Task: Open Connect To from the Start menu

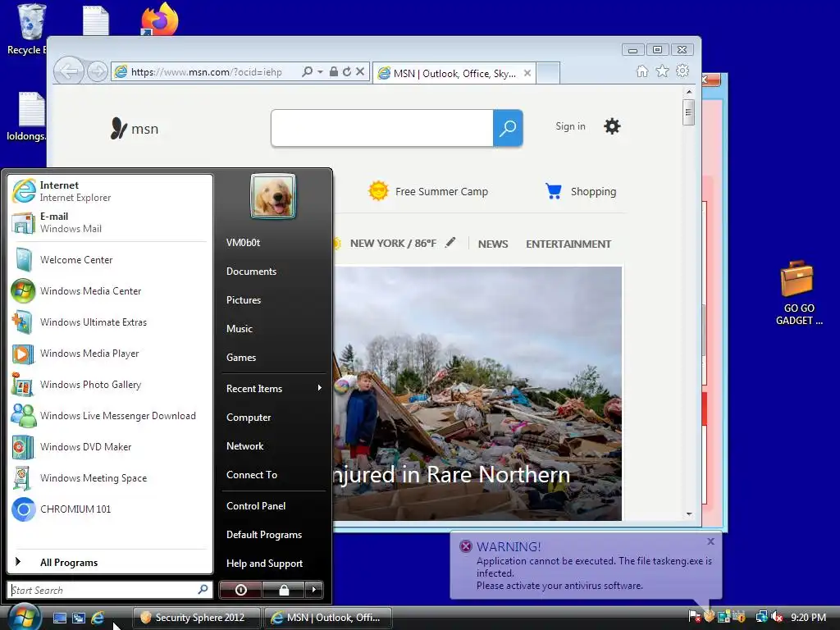Action: [273, 475]
